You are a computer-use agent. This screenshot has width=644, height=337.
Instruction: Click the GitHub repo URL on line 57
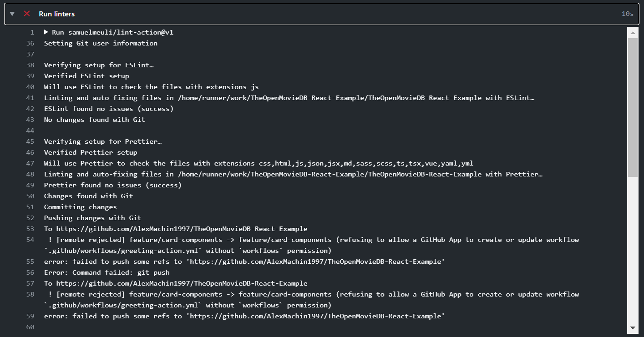click(x=182, y=283)
